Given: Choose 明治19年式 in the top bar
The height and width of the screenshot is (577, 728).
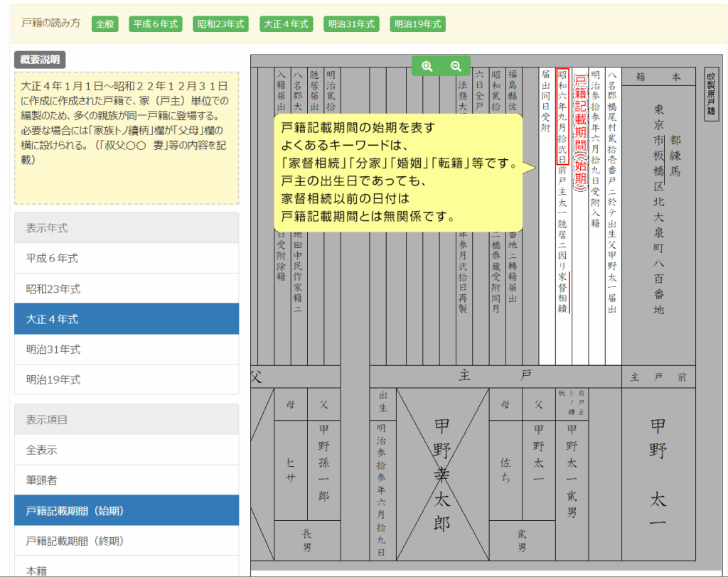Looking at the screenshot, I should coord(417,23).
